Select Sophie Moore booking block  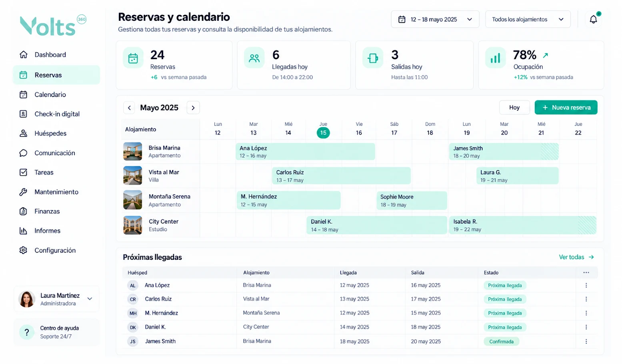[412, 201]
